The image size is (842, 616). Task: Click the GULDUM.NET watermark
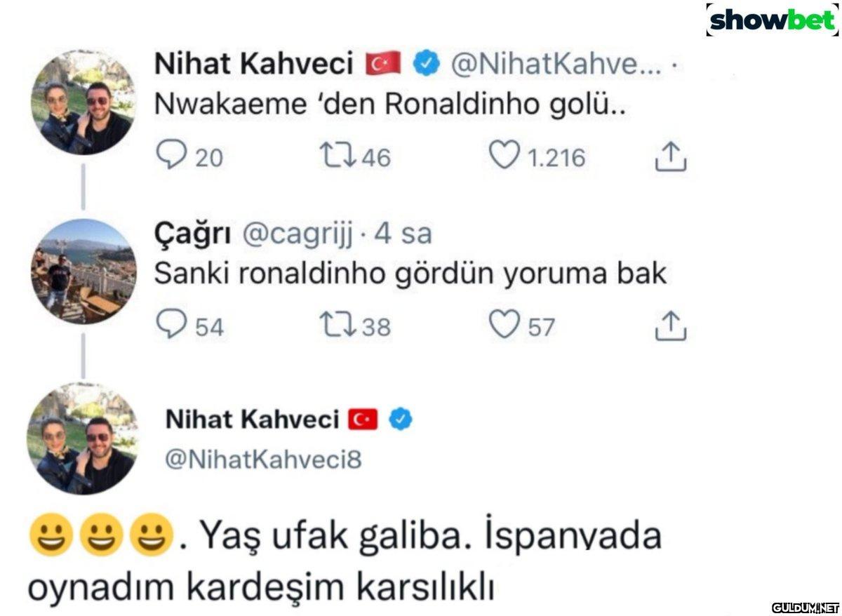pos(806,607)
